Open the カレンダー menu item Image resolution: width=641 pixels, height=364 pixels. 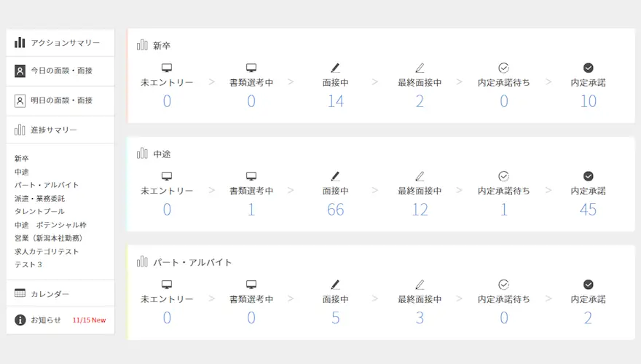coord(50,294)
